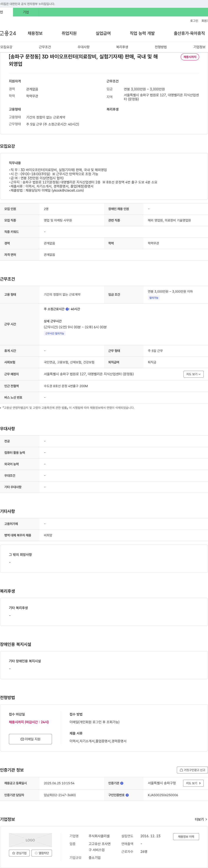Click the help icon beside 주 소정근로시간

[67, 309]
